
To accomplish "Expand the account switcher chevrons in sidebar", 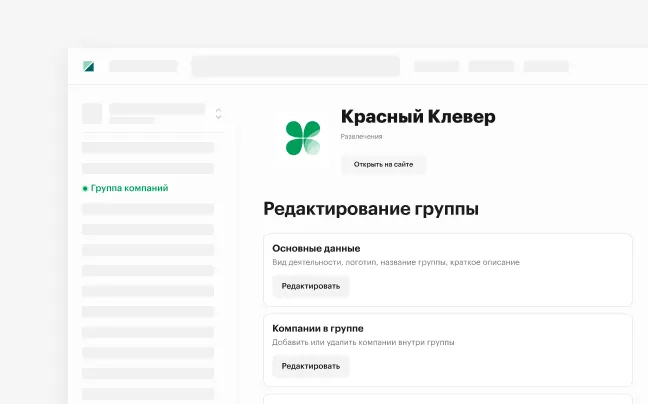I will pyautogui.click(x=219, y=114).
